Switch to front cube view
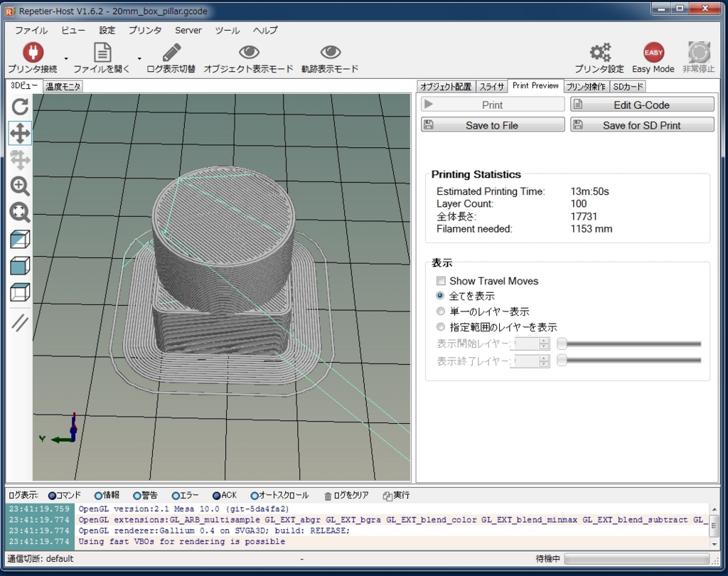 20,266
